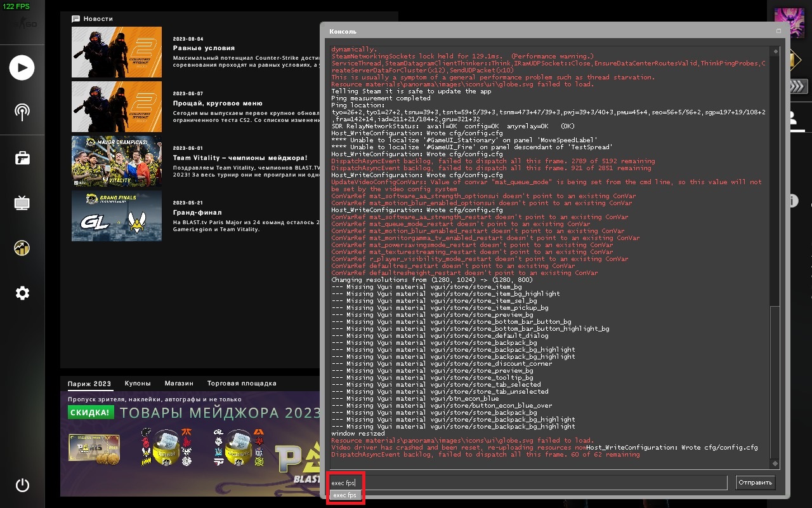Click the 'Ping location:' console line
Viewport: 812px width, 508px height.
(358, 105)
